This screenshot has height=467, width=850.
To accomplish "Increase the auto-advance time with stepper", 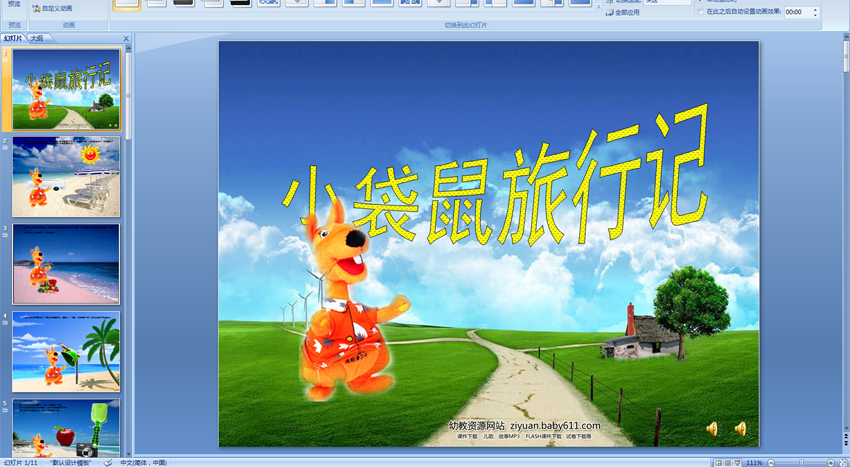I will (815, 10).
